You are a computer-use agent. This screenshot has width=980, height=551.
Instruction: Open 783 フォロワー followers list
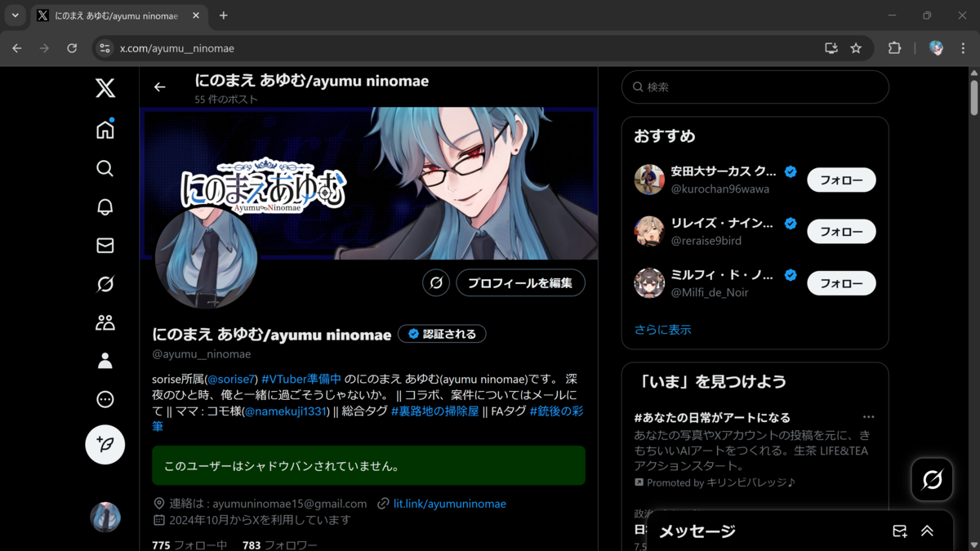pos(279,544)
